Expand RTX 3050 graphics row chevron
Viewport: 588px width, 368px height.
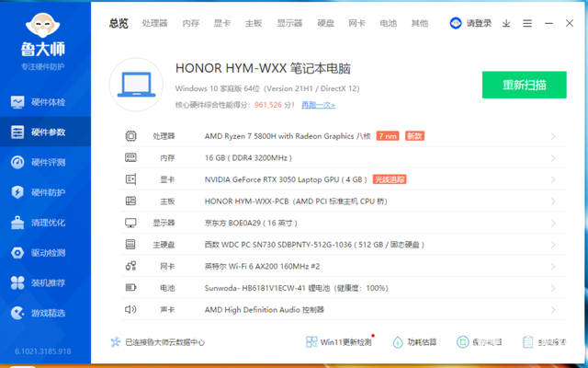[x=553, y=180]
